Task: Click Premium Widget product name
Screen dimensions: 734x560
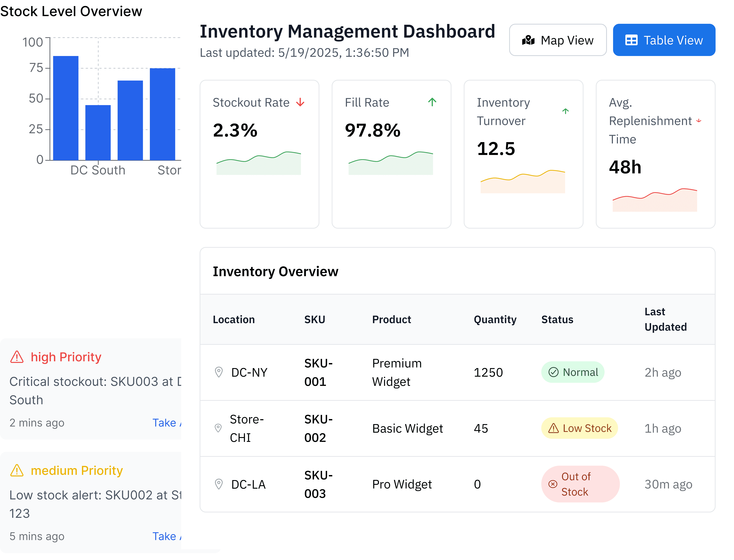Action: 397,372
